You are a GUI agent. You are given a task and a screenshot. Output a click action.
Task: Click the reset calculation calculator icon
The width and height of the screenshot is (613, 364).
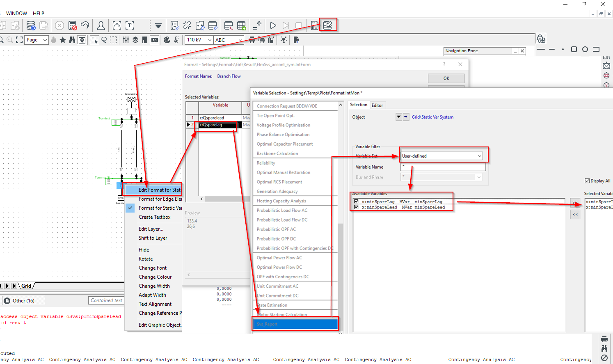(73, 25)
